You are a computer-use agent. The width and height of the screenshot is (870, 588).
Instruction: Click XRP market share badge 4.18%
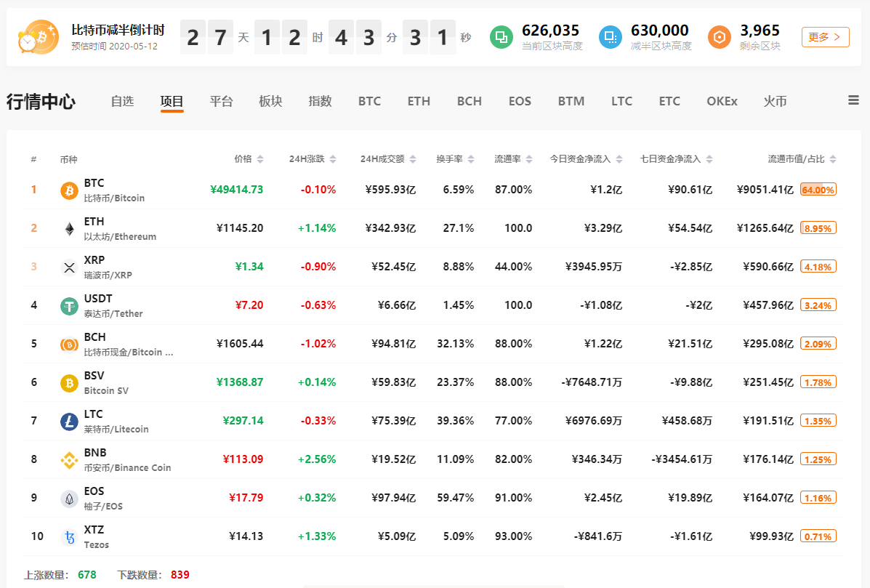(x=818, y=267)
